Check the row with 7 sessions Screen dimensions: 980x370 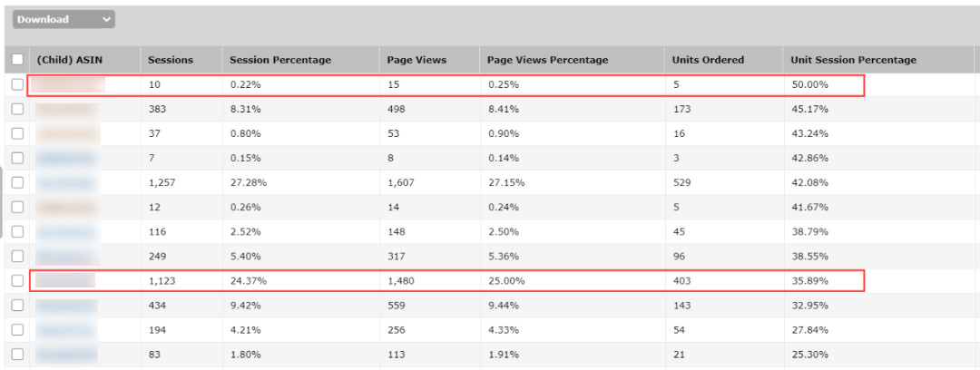point(17,158)
